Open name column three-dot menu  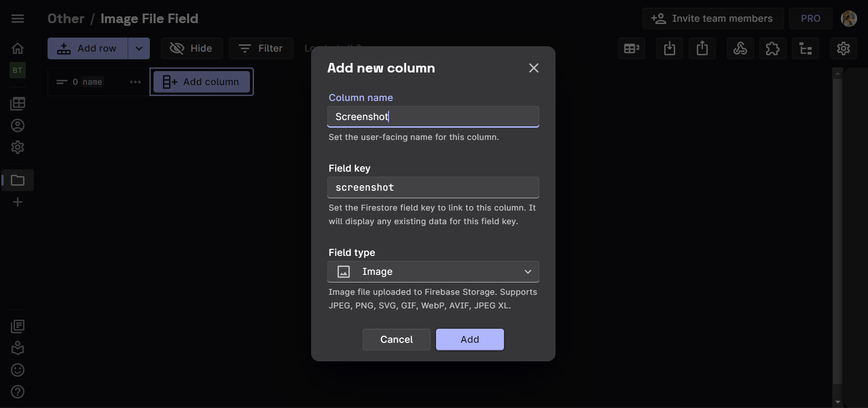coord(135,82)
